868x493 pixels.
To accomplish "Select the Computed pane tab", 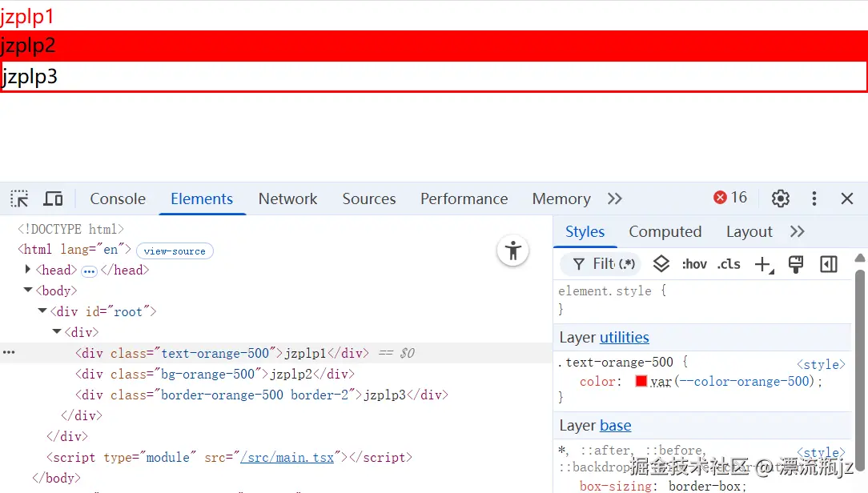I will coord(665,231).
